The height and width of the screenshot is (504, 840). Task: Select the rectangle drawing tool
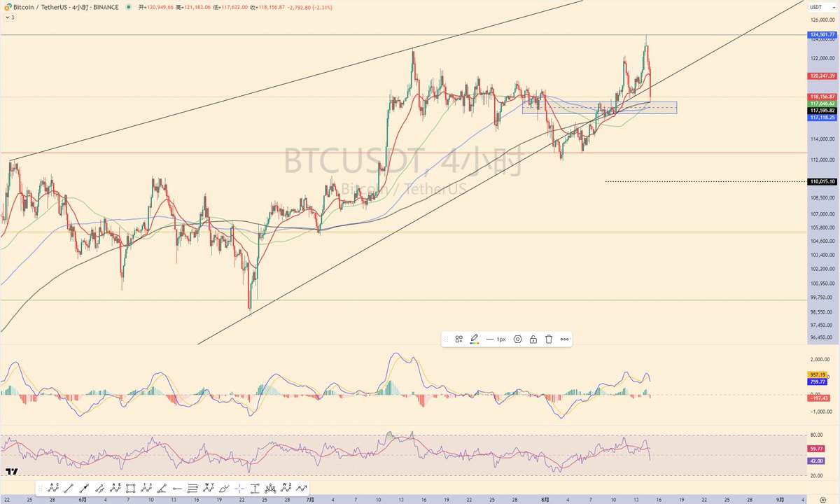tap(130, 489)
